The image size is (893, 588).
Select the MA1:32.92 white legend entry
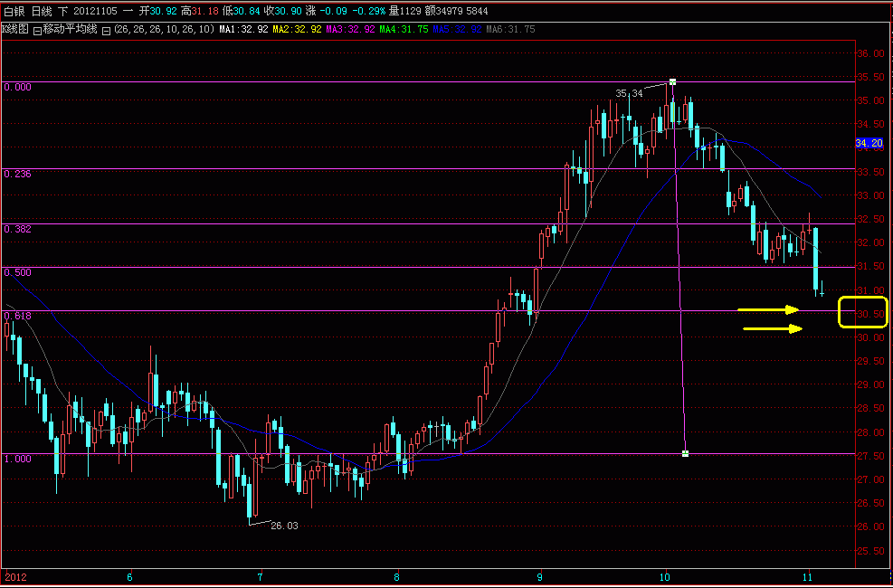(243, 30)
